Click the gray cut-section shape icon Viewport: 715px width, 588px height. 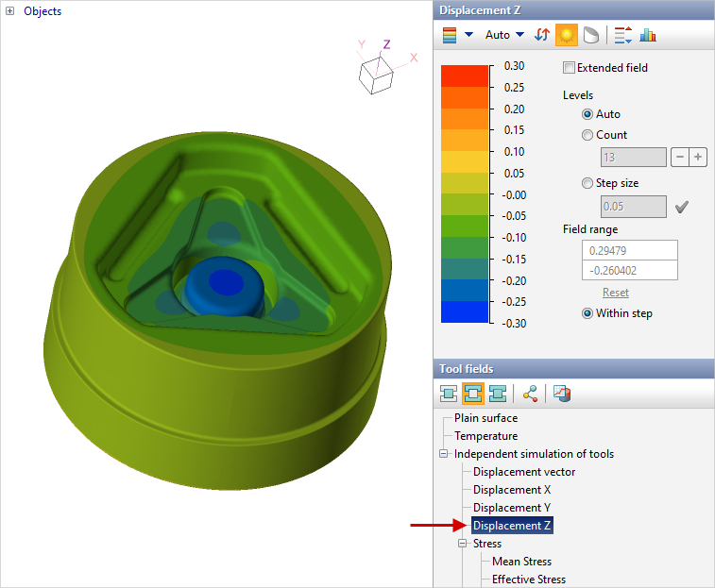(590, 36)
